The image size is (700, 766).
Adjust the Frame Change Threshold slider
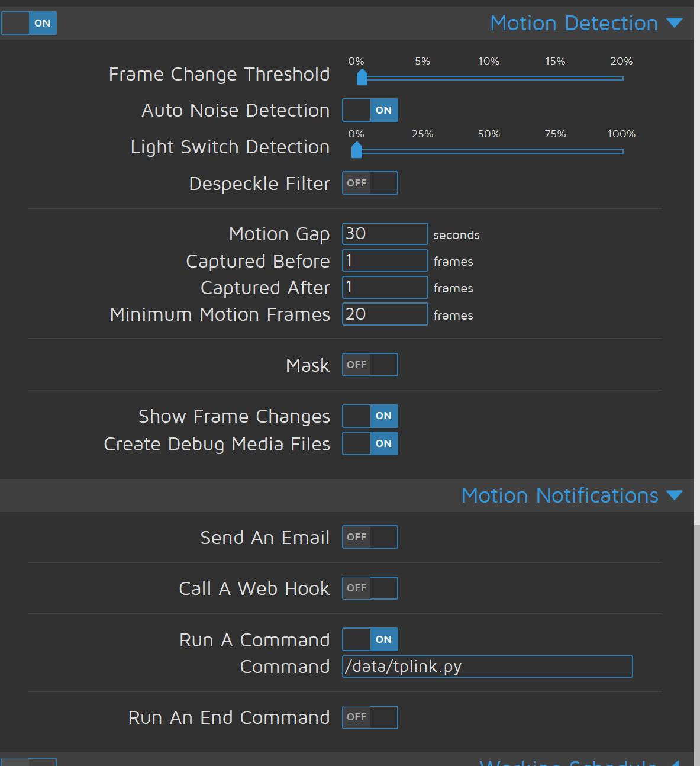pyautogui.click(x=362, y=77)
